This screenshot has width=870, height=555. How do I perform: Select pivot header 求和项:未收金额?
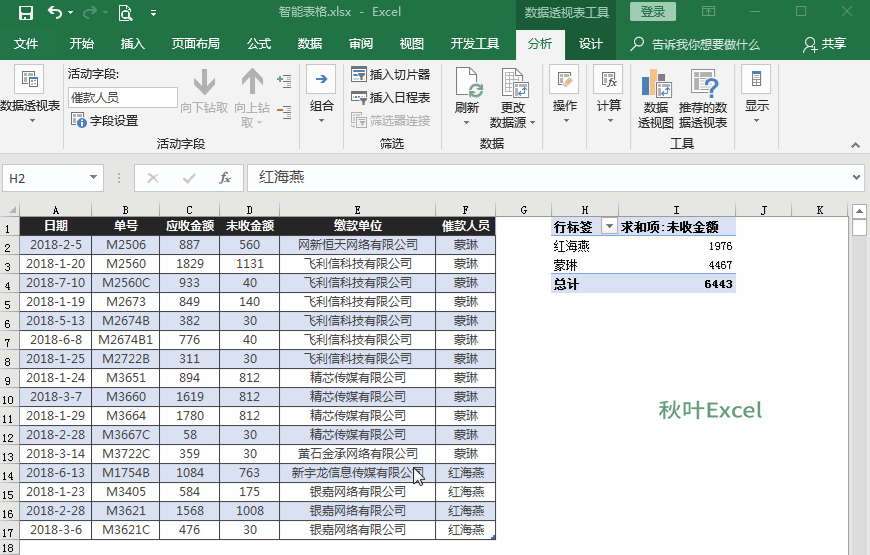click(677, 226)
